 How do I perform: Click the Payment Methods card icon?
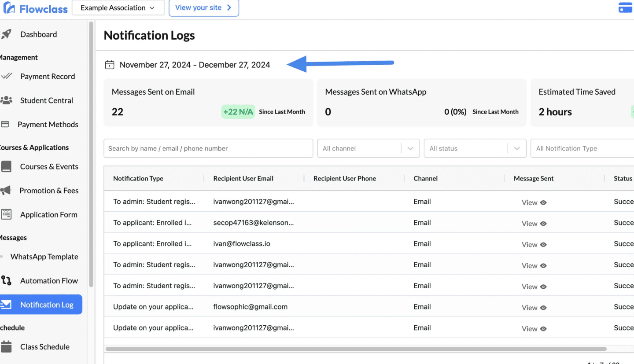coord(5,125)
